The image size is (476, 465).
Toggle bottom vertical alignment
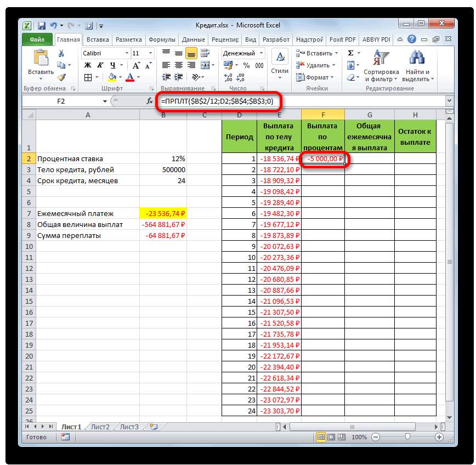pos(191,53)
